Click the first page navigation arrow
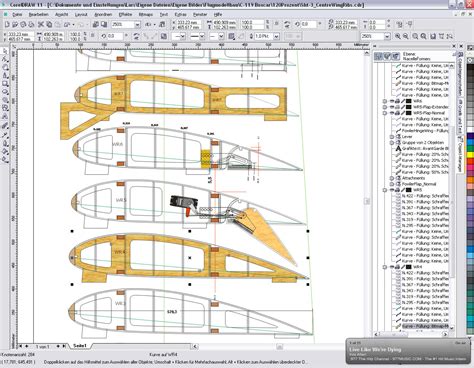Screen dimensions: 474x368 click(21, 346)
